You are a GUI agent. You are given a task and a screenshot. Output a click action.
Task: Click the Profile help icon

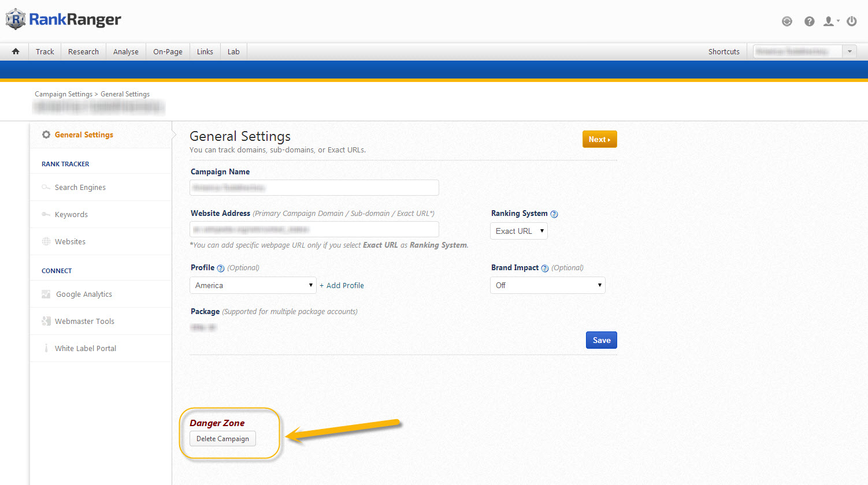[x=220, y=268]
